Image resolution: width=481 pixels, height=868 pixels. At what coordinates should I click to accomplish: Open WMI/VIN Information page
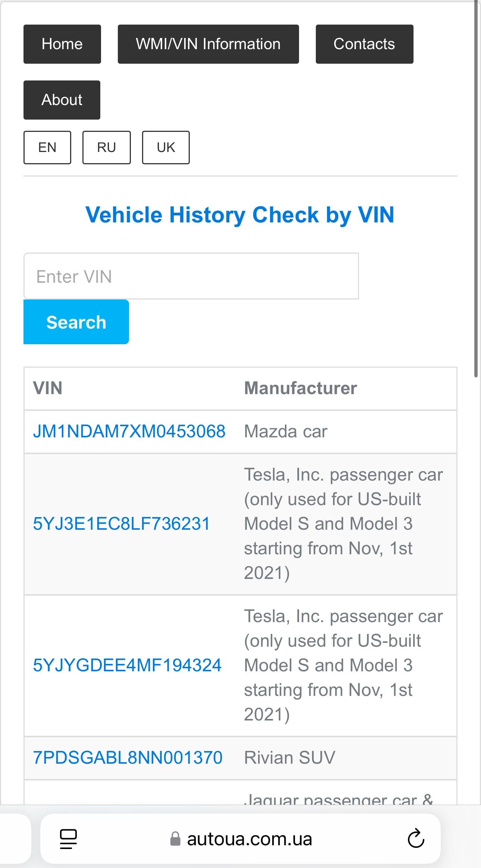click(208, 44)
